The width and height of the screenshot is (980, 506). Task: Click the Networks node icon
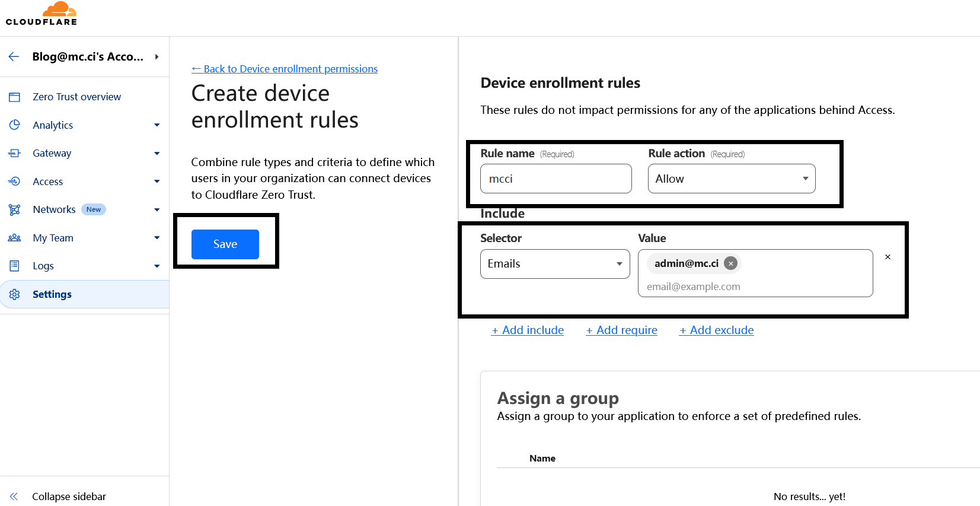[15, 209]
